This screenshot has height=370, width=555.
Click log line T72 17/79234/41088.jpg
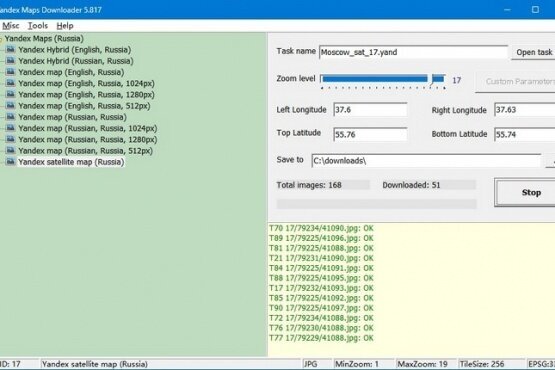pos(321,318)
